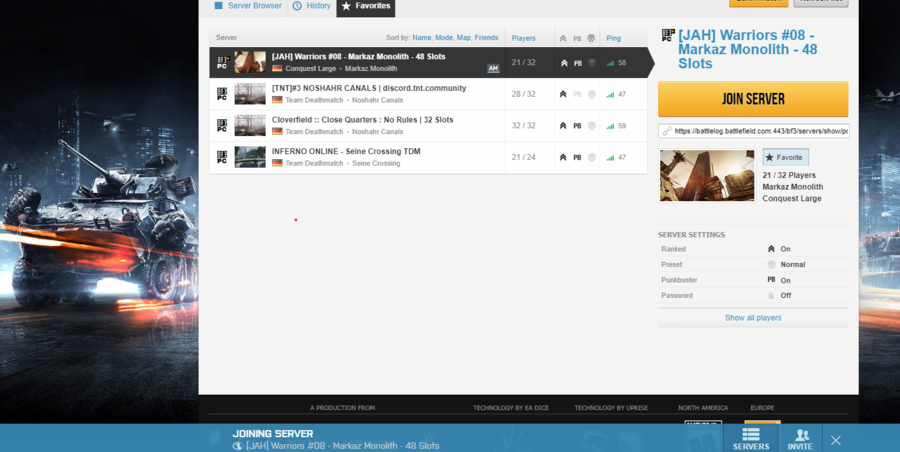The image size is (900, 452).
Task: Click Show all players link
Action: coord(753,318)
